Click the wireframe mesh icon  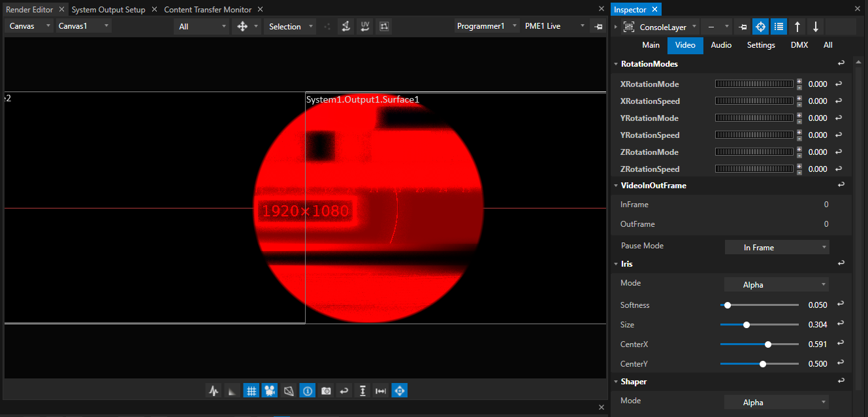click(x=289, y=391)
